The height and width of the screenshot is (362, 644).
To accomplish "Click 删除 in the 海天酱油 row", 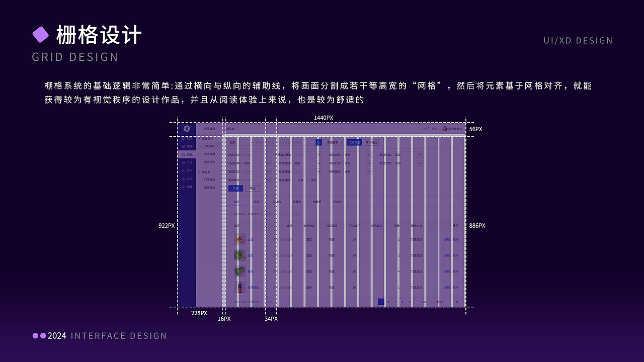I will point(455,287).
